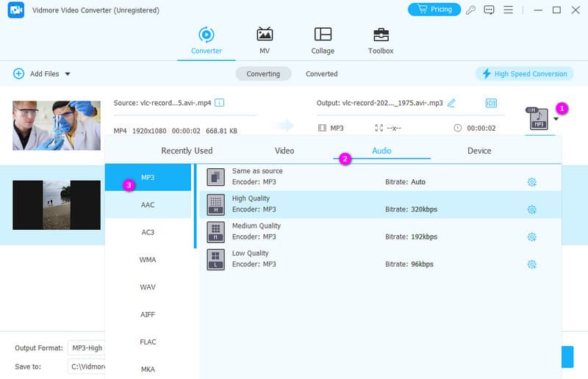
Task: Rename output file with pencil icon
Action: pyautogui.click(x=451, y=103)
